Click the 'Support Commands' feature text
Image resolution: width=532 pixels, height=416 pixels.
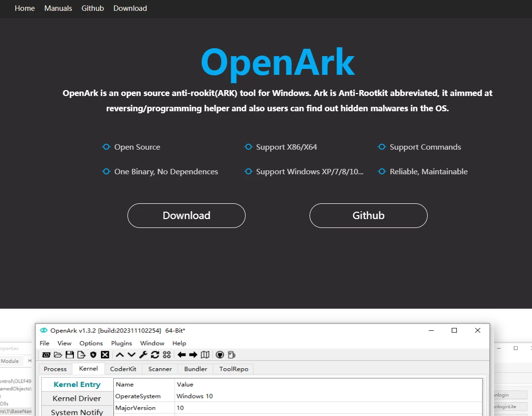[425, 147]
